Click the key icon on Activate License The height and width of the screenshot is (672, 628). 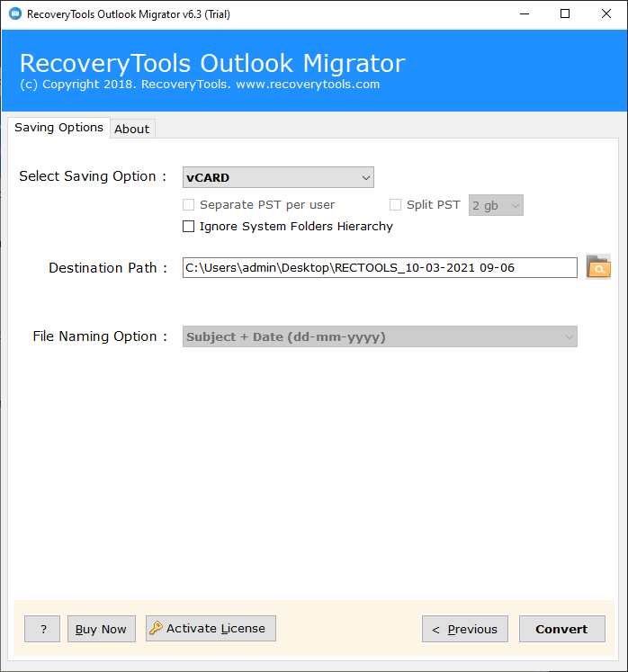point(156,628)
